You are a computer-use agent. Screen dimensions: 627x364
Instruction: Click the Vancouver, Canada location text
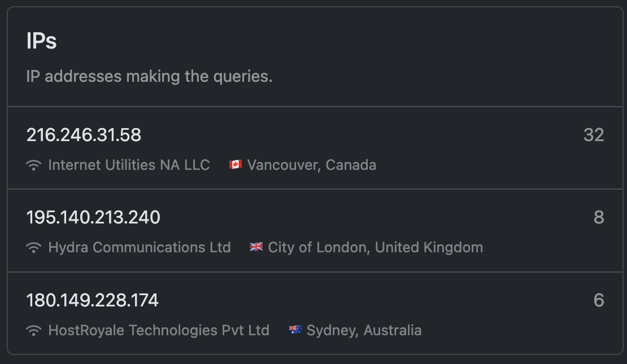(311, 165)
